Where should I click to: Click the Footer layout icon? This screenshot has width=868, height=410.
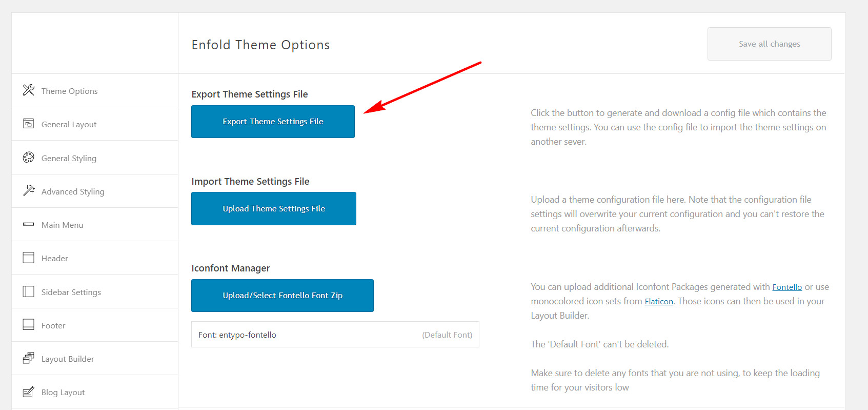29,325
